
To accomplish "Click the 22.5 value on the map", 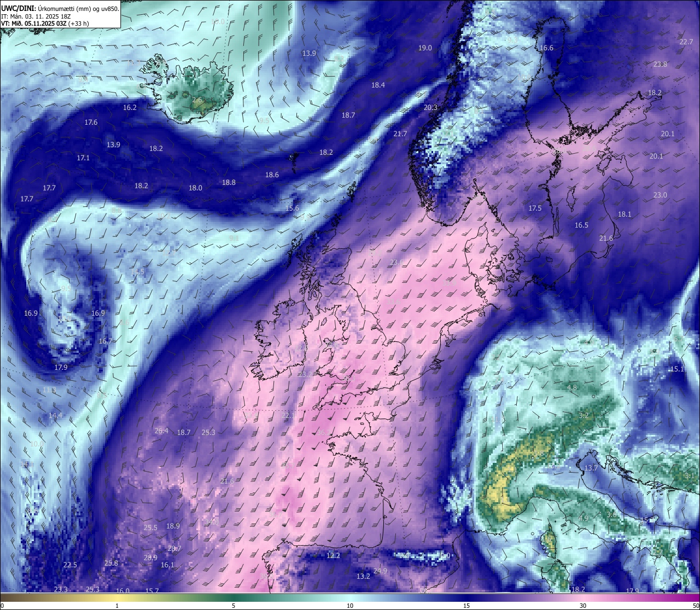I will (70, 565).
